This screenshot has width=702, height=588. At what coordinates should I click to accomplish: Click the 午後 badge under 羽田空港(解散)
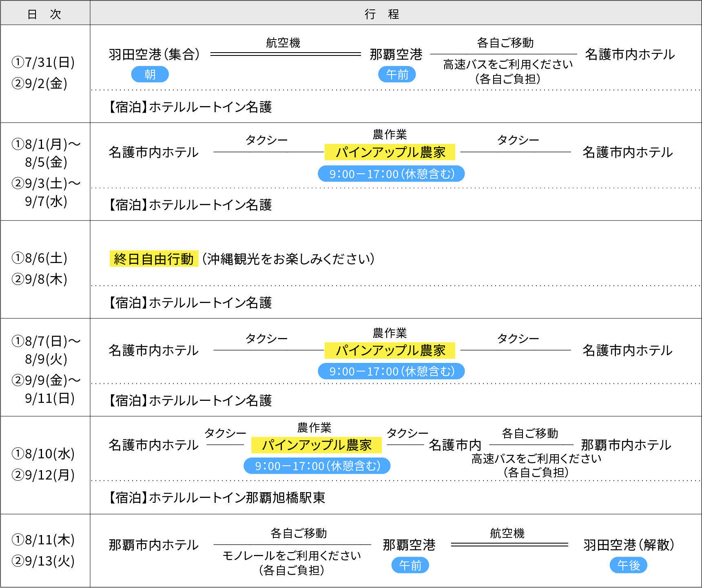(x=628, y=565)
